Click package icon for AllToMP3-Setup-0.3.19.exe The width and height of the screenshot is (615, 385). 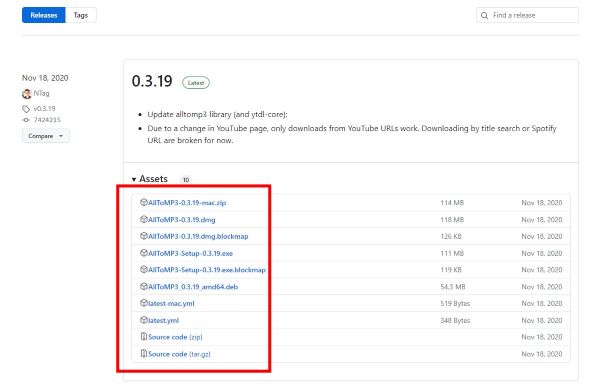[144, 253]
